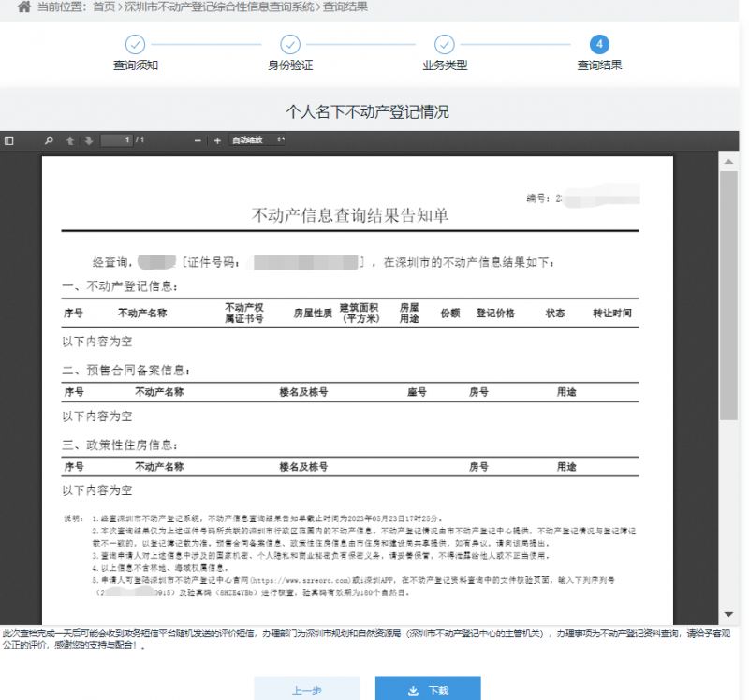Zoom in with the plus icon

217,140
